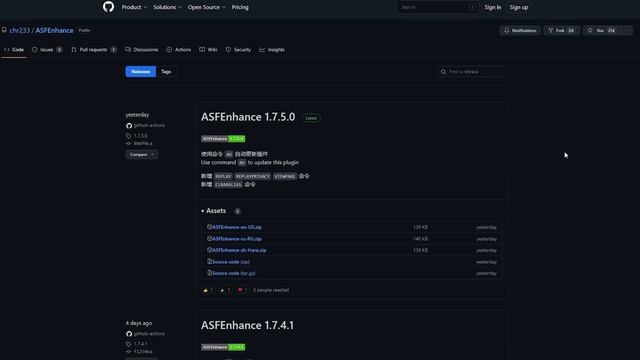Image resolution: width=640 pixels, height=360 pixels.
Task: Open the Compare dropdown for 1.7.5.0
Action: point(142,155)
